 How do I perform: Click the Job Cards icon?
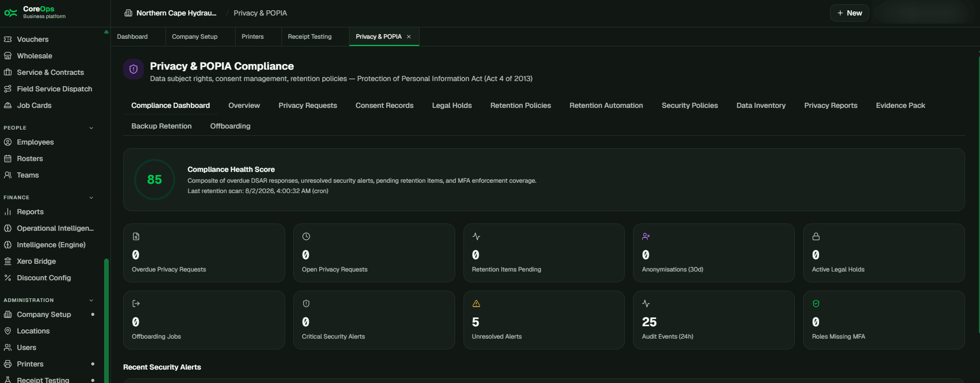point(8,105)
